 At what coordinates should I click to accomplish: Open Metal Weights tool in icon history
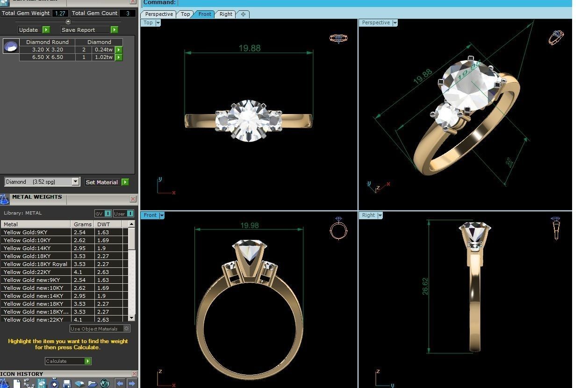4,383
